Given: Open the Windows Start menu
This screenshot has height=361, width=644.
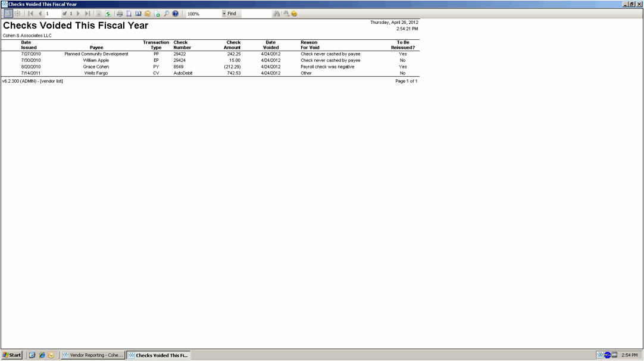Looking at the screenshot, I should point(12,355).
